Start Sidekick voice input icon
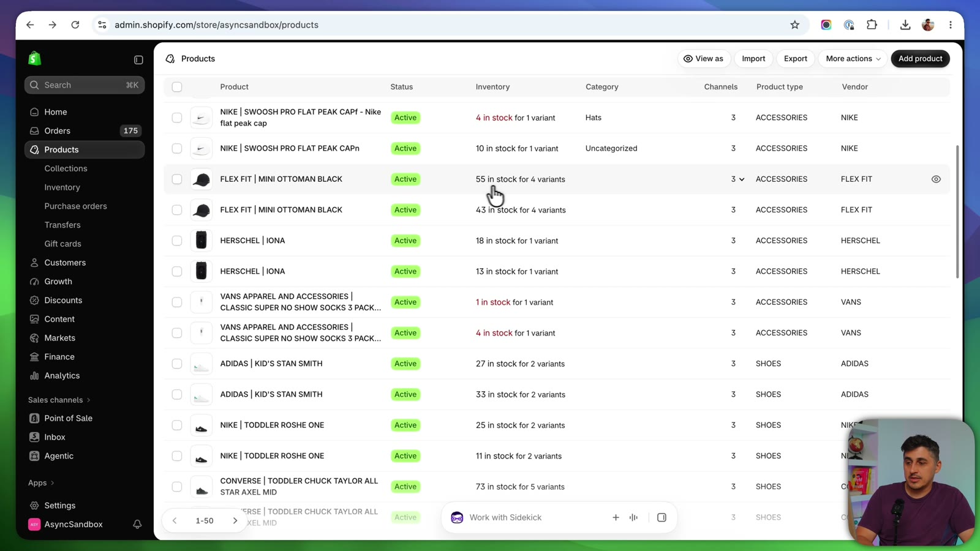980x551 pixels. (x=633, y=517)
